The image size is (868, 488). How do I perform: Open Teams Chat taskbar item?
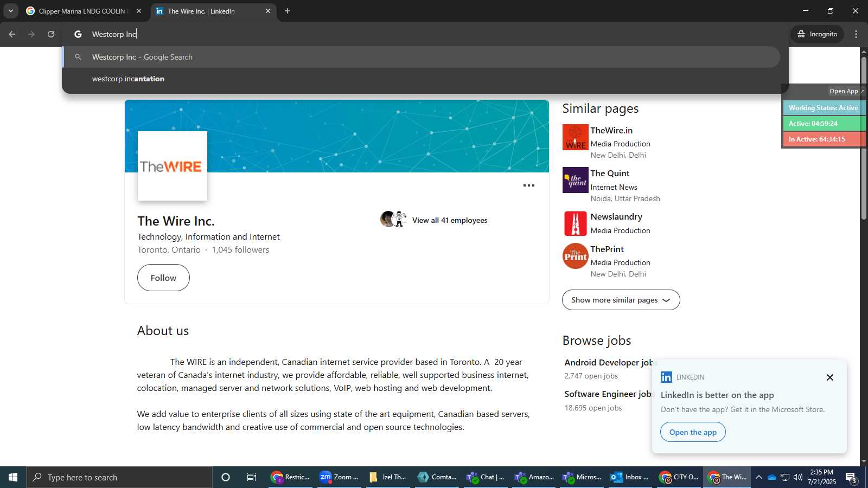coord(486,477)
